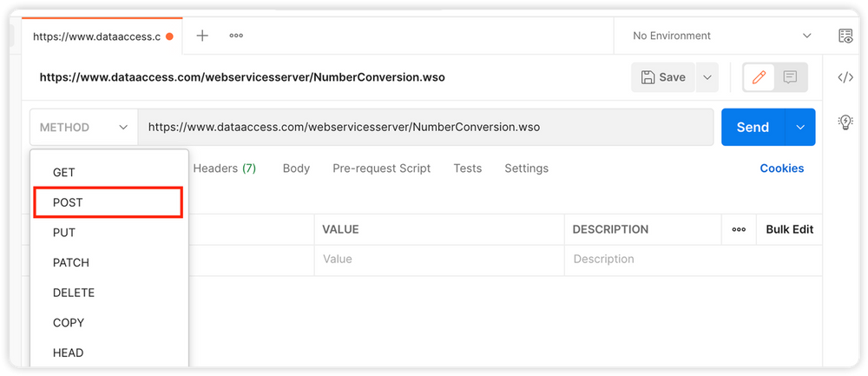Click the Send button

tap(752, 127)
